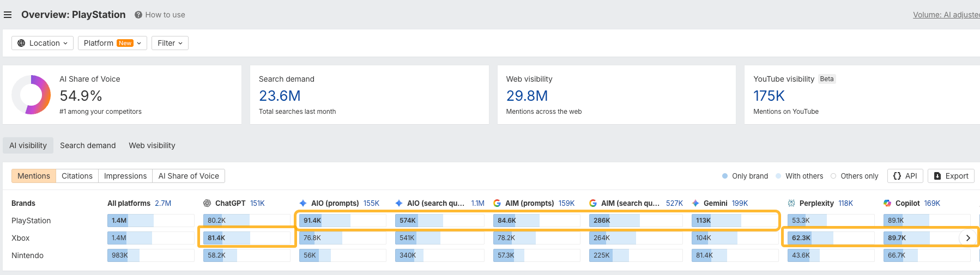
Task: Click Nintendo's 340K AIO search cell
Action: (440, 255)
